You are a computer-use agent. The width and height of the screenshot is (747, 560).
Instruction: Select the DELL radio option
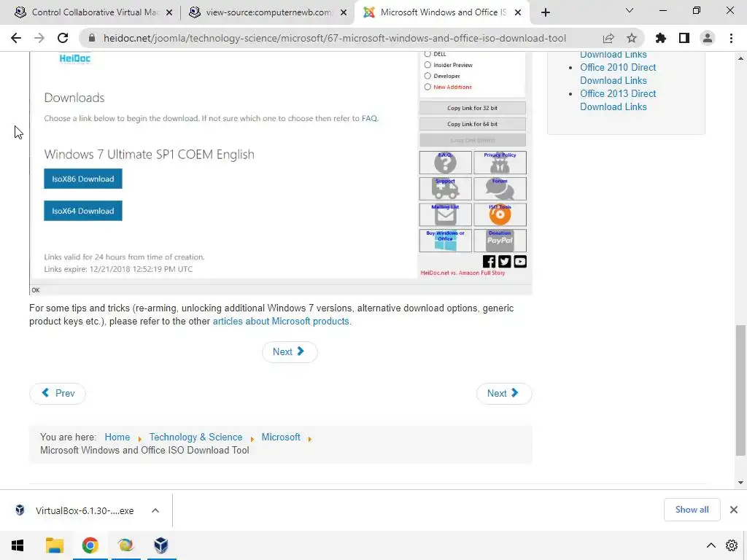pos(427,54)
